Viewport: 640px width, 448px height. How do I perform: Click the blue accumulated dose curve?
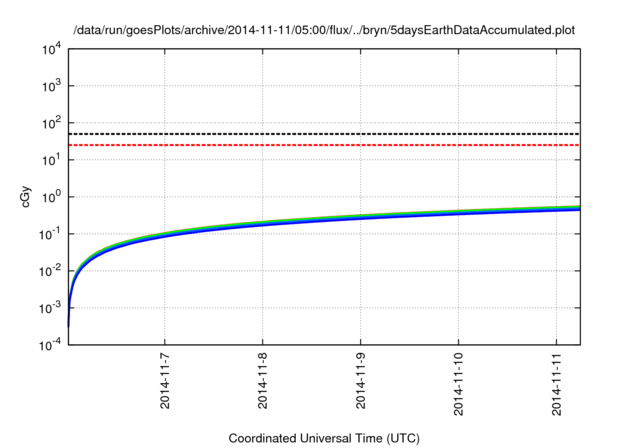(324, 223)
